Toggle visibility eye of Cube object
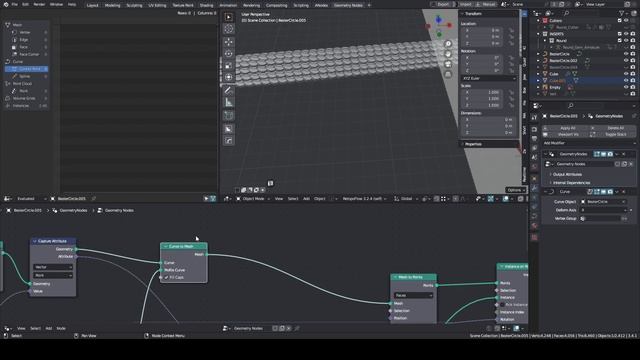The height and width of the screenshot is (360, 640). (x=626, y=74)
